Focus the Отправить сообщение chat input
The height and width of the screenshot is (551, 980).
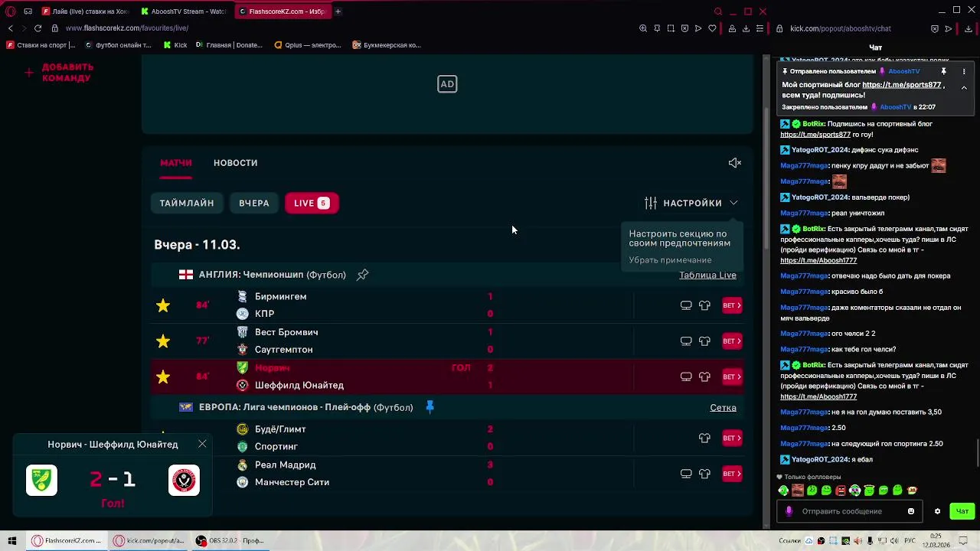click(850, 511)
